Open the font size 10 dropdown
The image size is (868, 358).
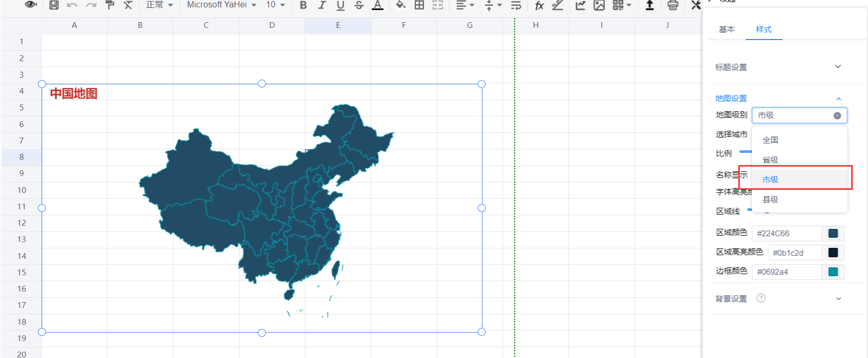click(275, 5)
